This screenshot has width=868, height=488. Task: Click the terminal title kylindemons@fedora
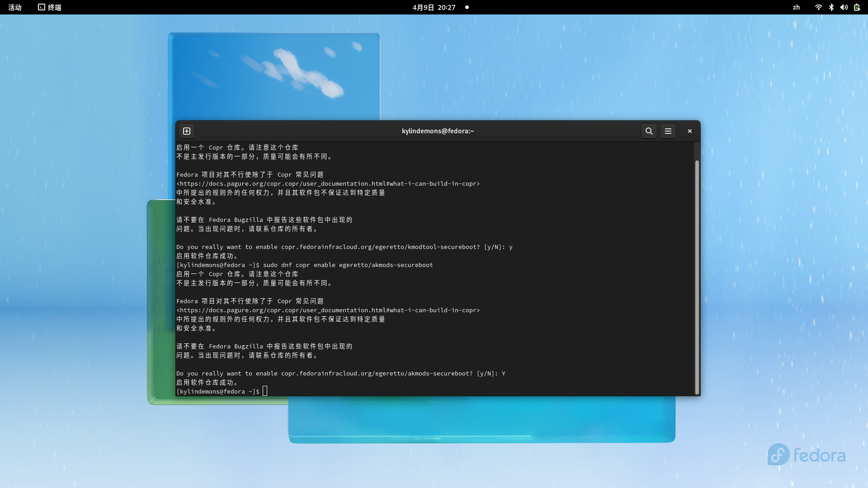pos(438,131)
